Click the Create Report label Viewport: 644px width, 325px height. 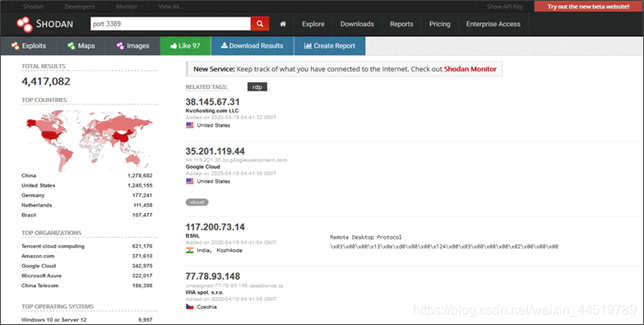pyautogui.click(x=334, y=45)
